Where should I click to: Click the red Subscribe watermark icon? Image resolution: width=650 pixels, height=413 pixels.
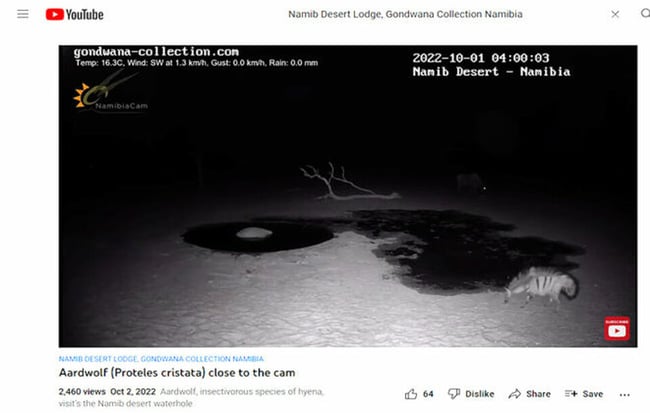click(x=617, y=329)
